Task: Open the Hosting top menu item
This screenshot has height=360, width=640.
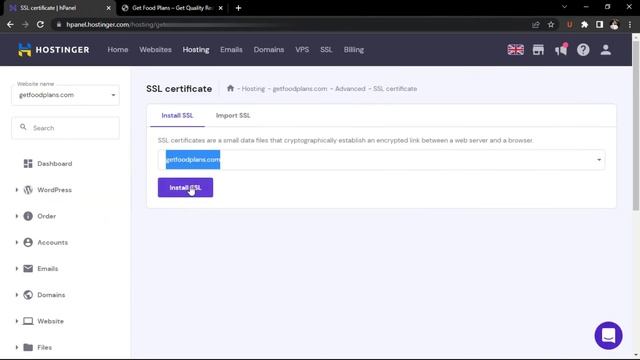Action: tap(196, 50)
